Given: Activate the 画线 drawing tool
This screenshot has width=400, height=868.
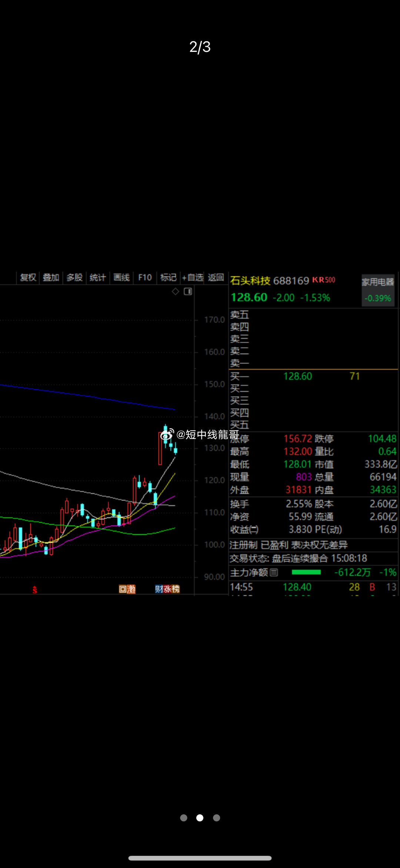Looking at the screenshot, I should pos(121,277).
